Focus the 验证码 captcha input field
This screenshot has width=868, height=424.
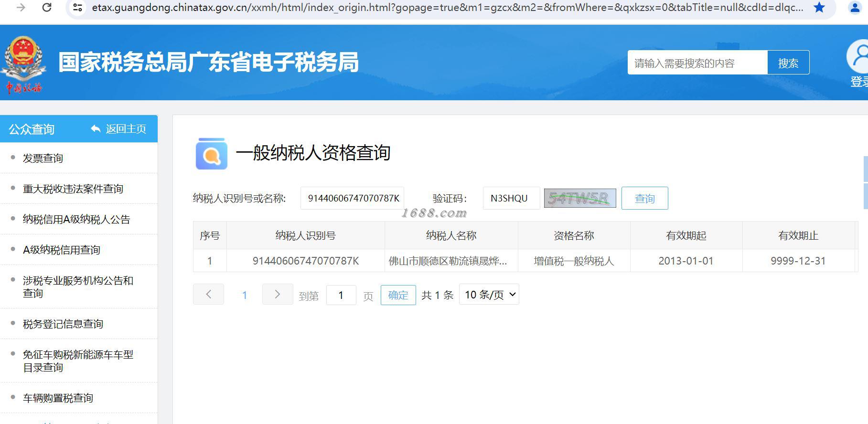pos(511,198)
